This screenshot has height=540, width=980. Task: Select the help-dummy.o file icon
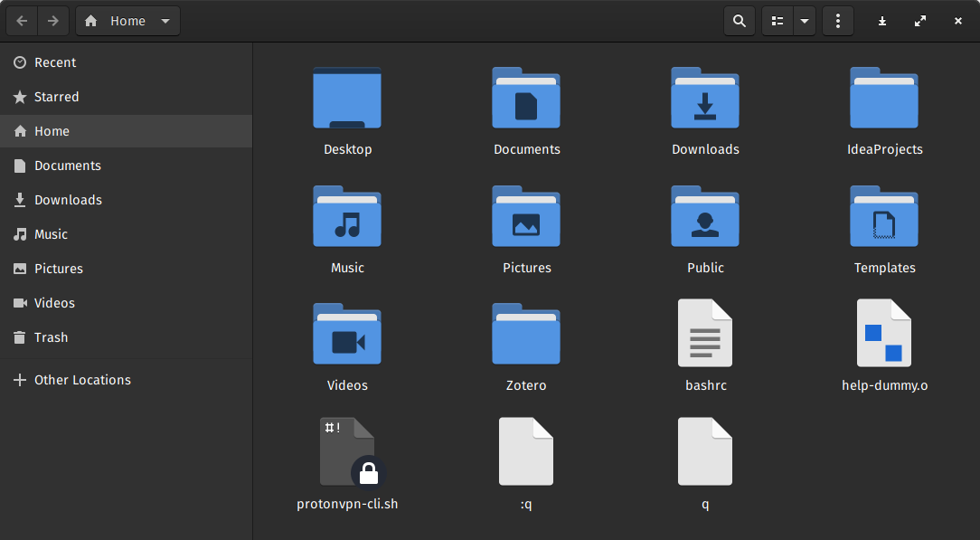884,334
